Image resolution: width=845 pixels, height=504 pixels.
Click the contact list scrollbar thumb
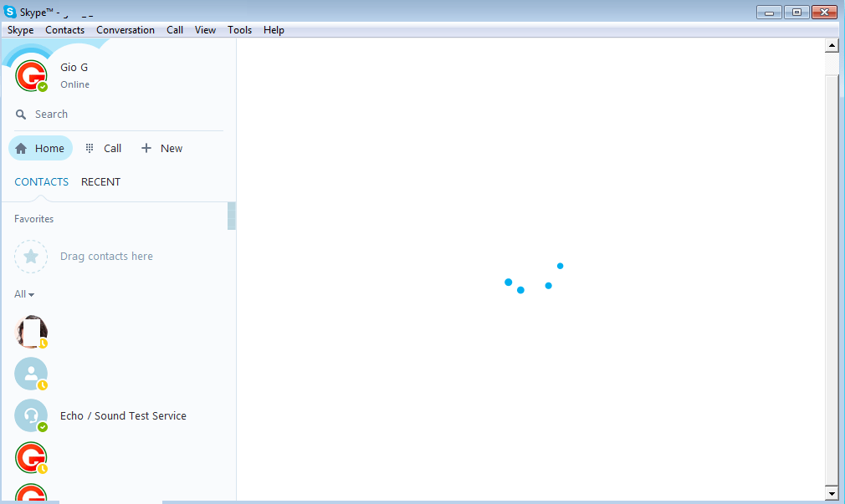[x=232, y=216]
